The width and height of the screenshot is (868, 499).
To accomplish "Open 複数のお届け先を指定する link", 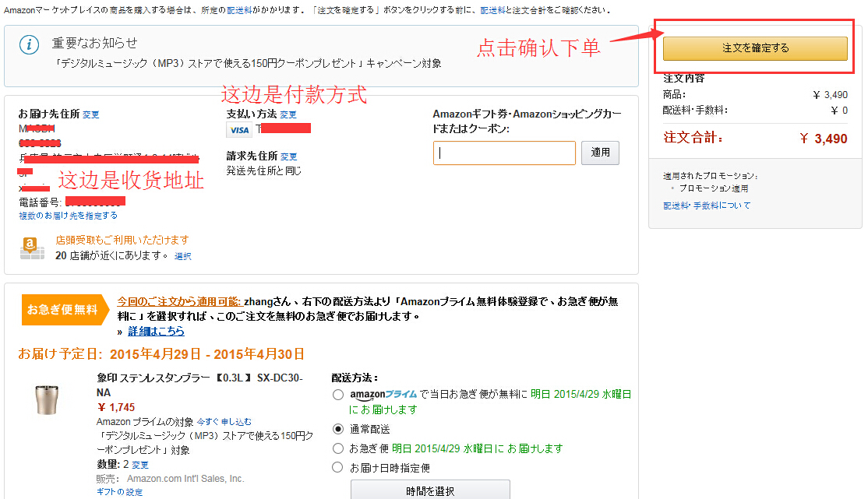I will pyautogui.click(x=68, y=215).
